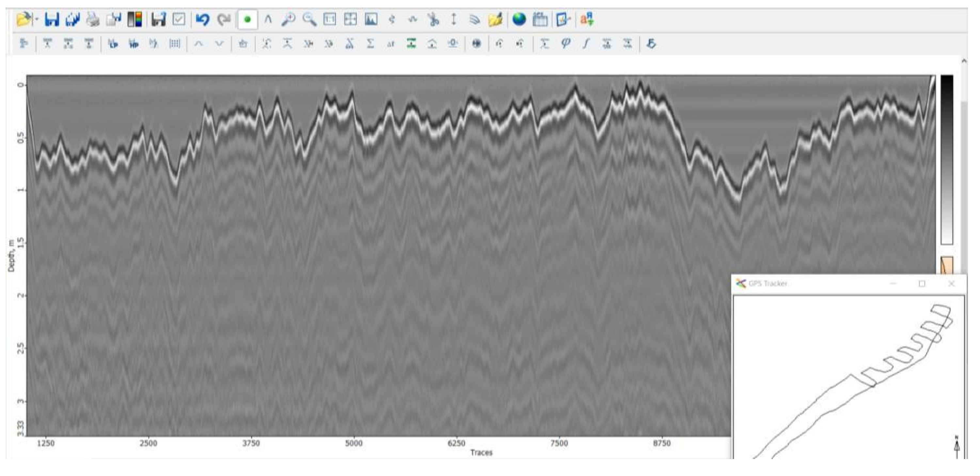The height and width of the screenshot is (476, 980).
Task: Click the 1:1 scale view icon
Action: [x=330, y=19]
